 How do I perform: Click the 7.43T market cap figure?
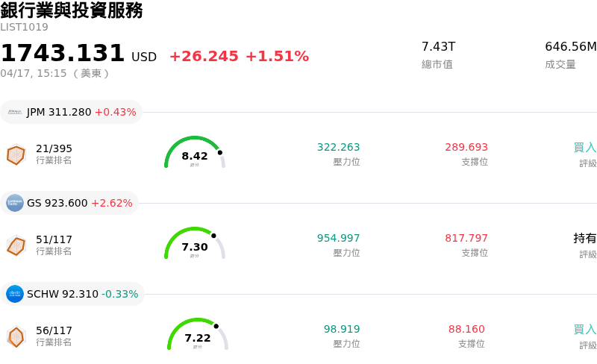[x=438, y=47]
